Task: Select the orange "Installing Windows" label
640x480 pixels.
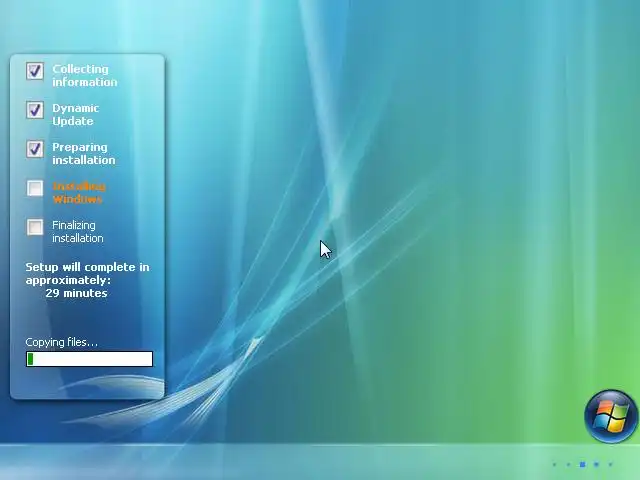Action: click(79, 193)
